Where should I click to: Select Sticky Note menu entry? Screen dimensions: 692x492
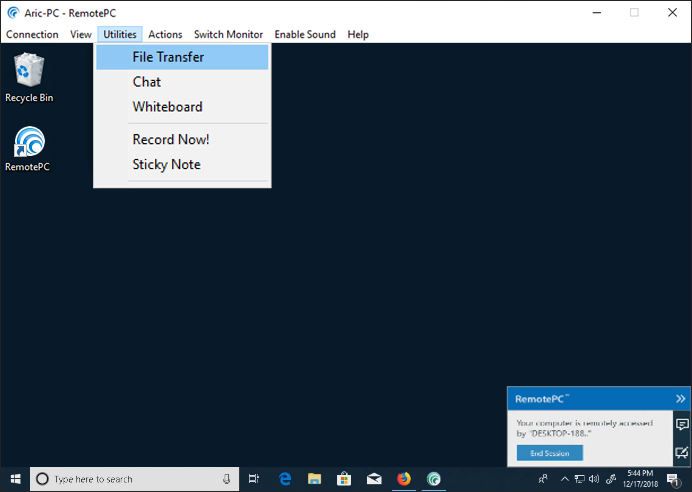[182, 164]
